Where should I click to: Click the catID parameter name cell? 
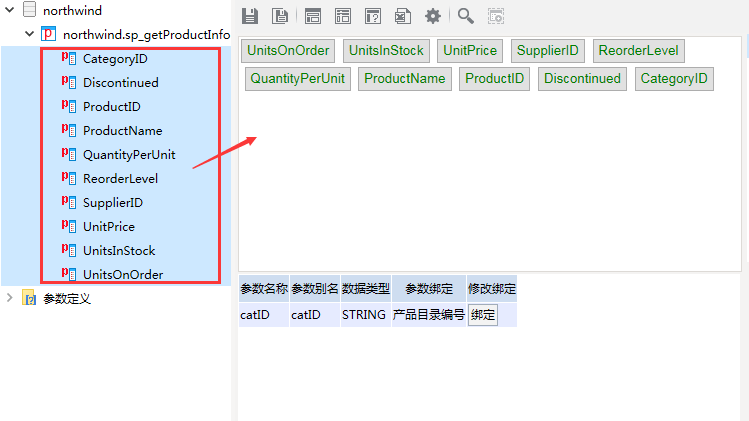tap(264, 315)
